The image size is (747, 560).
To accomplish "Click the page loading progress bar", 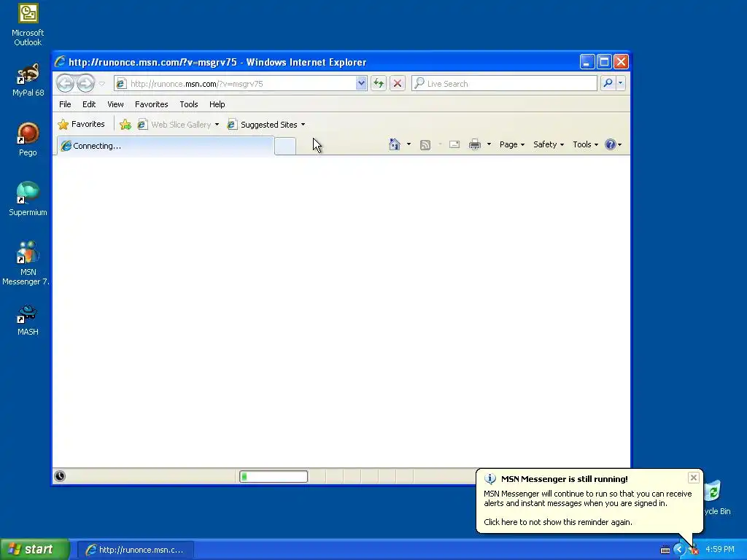I will [274, 476].
